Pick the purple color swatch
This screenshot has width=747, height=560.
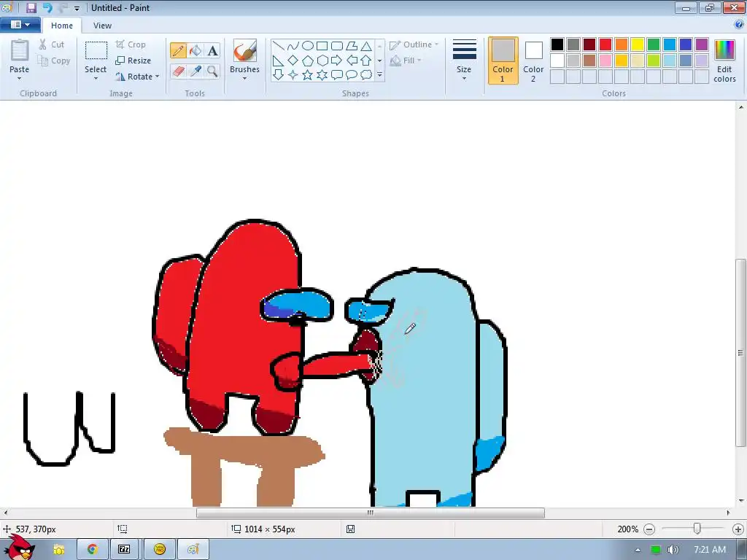701,44
